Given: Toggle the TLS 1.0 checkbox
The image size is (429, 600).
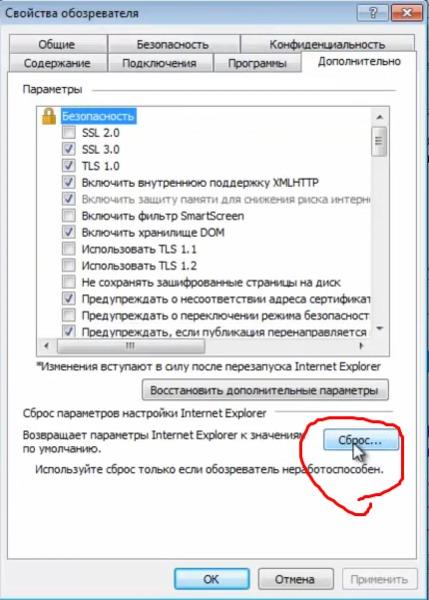Looking at the screenshot, I should click(x=69, y=166).
